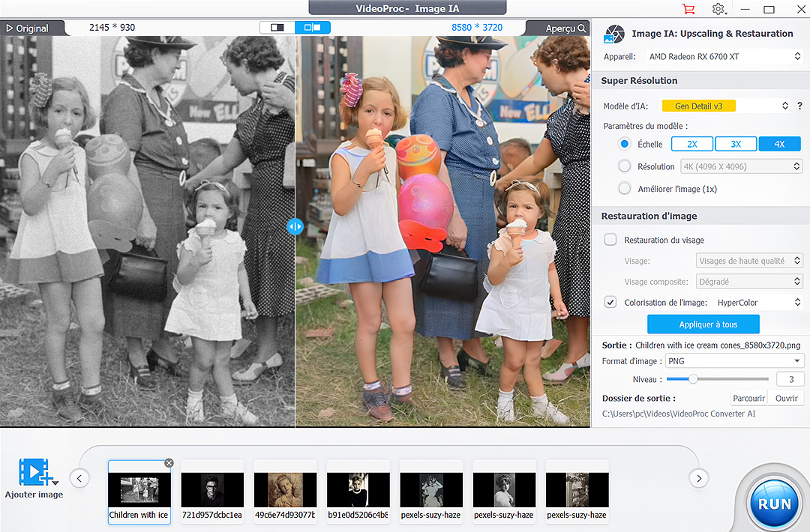
Task: Switch to single-pane compare view
Action: point(277,28)
